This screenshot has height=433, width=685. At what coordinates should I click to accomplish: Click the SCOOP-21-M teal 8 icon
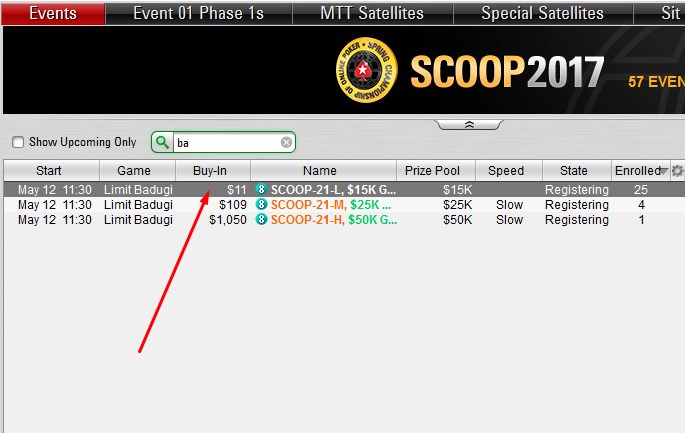click(261, 204)
